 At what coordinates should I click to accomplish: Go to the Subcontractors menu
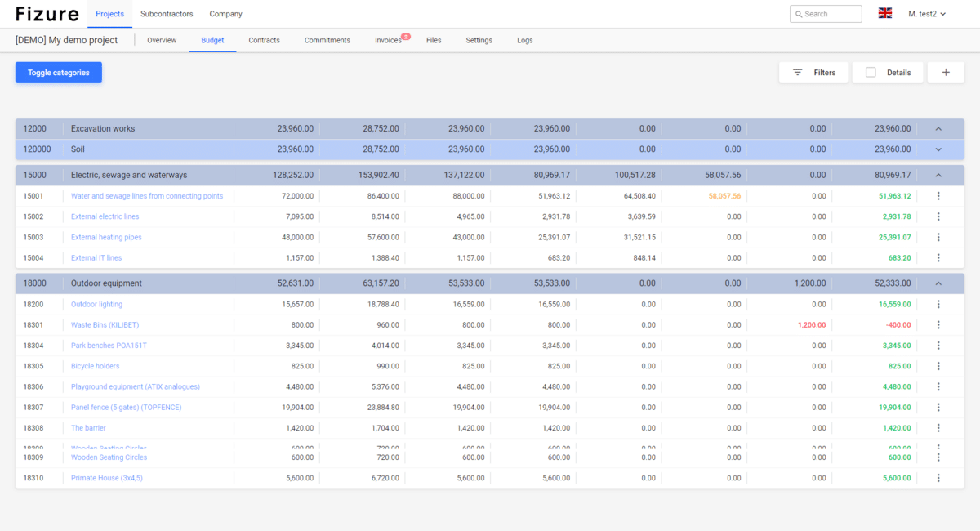coord(167,14)
